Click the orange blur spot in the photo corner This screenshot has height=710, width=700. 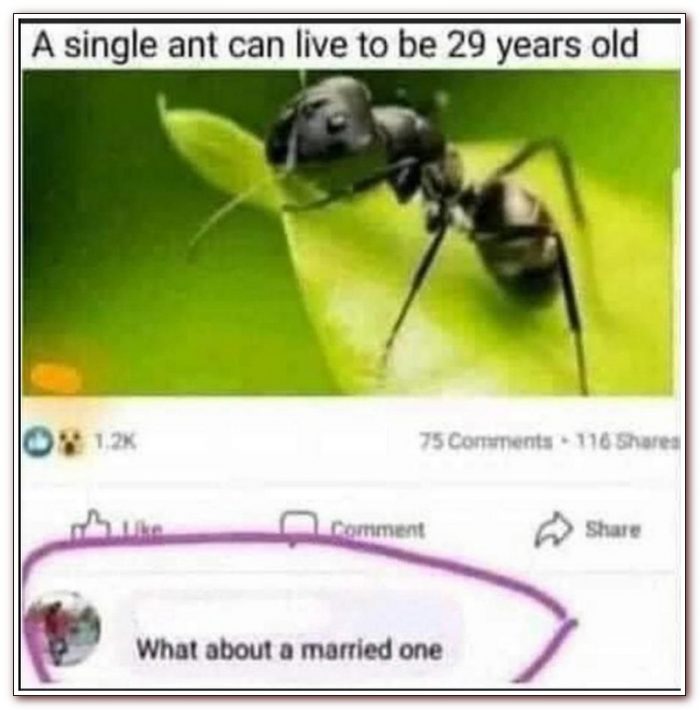pos(56,376)
